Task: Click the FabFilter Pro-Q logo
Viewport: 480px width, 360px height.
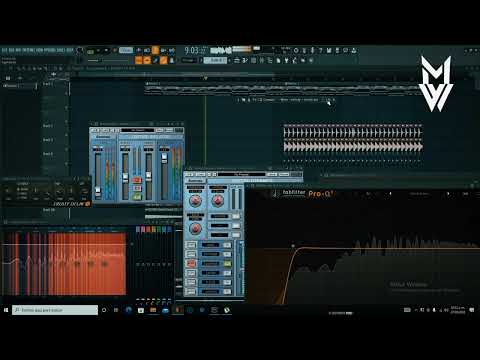Action: (x=303, y=193)
